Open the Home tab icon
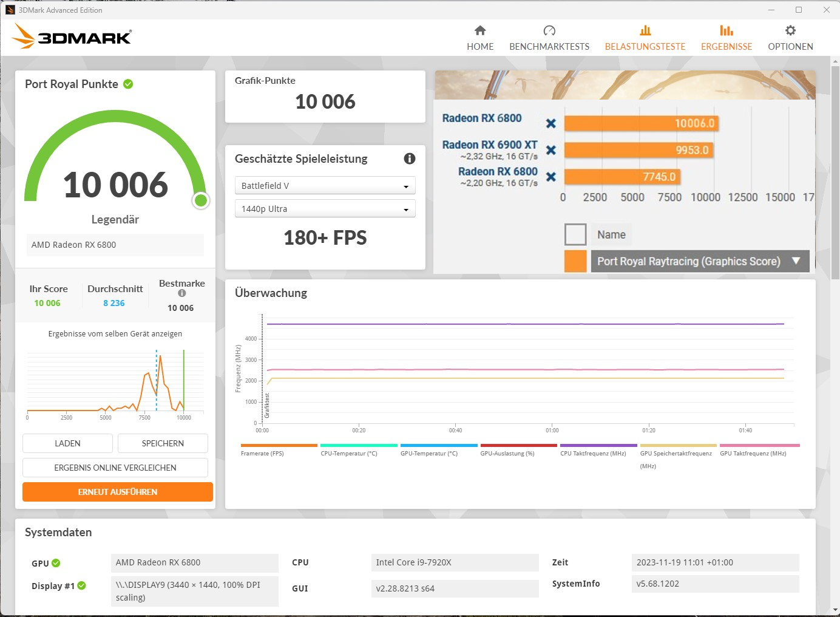 pos(480,30)
